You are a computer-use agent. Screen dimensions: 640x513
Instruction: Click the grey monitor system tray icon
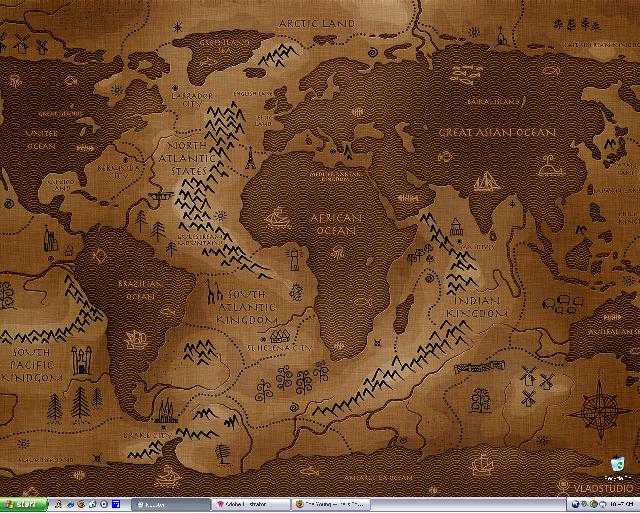[x=584, y=504]
